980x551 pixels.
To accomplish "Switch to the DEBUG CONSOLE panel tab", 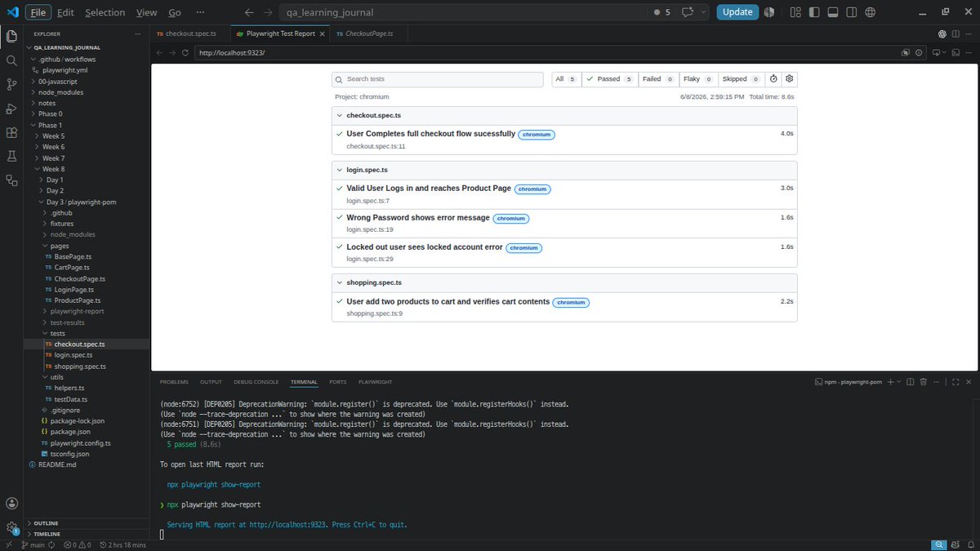I will coord(256,382).
